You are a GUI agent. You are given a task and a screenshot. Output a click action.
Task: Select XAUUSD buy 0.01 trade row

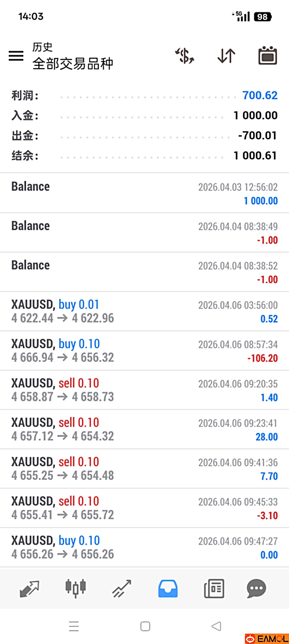point(144,311)
